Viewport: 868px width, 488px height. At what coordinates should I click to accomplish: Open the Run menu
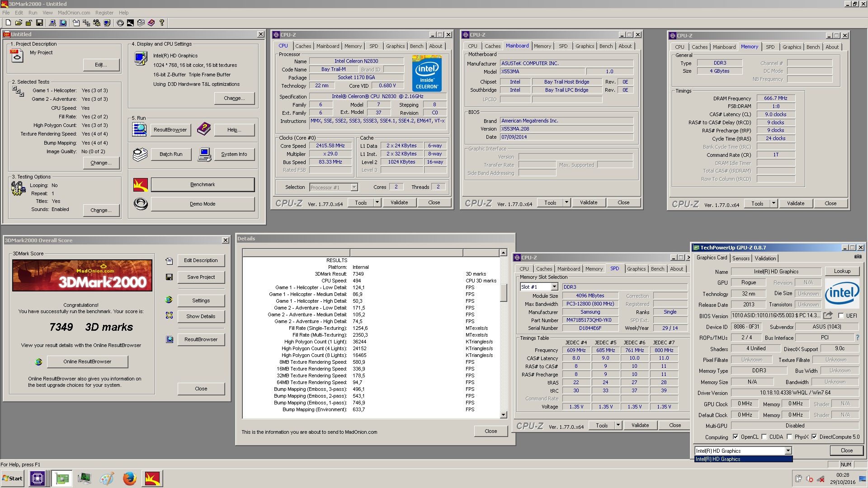[33, 13]
